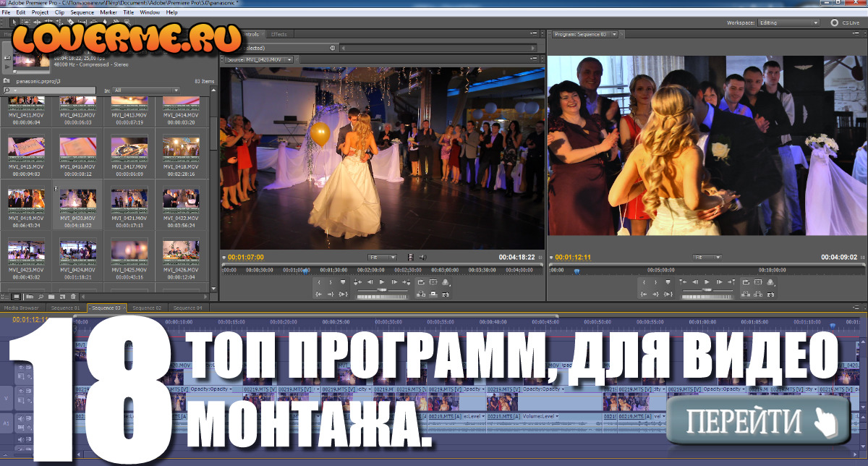Toggle Loop in Source monitor
868x466 pixels.
coord(421,282)
